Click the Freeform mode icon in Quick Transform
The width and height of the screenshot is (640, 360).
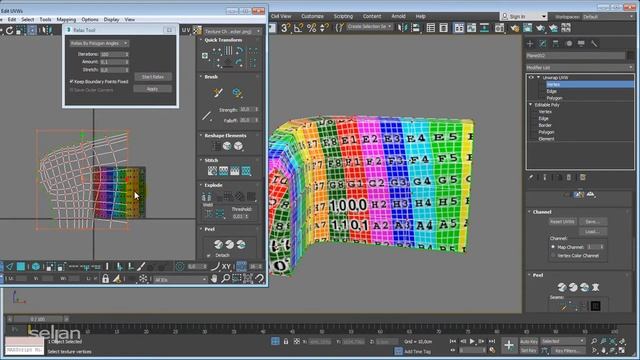(205, 56)
